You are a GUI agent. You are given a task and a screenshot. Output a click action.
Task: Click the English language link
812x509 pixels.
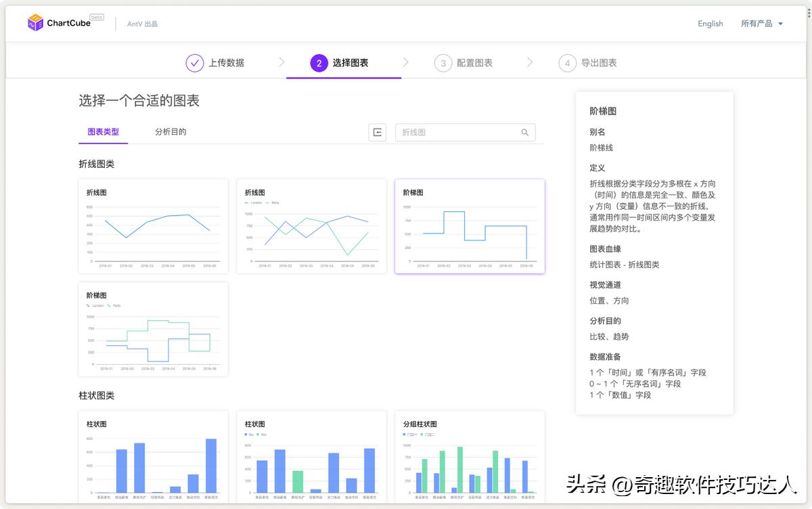coord(710,23)
